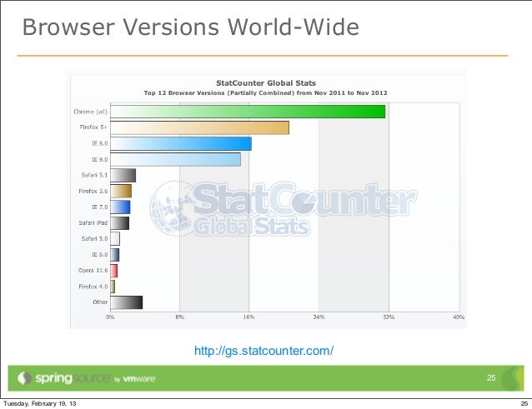This screenshot has height=409, width=532.
Task: Select the IE 7.0 bar
Action: click(120, 207)
